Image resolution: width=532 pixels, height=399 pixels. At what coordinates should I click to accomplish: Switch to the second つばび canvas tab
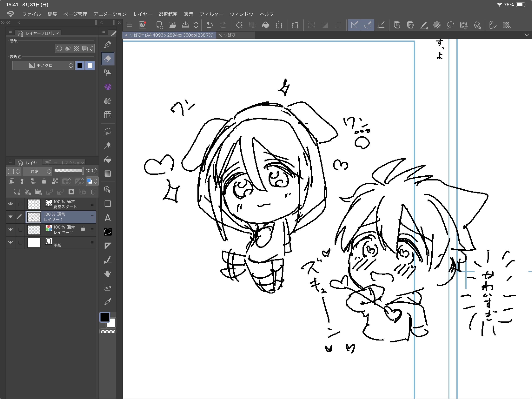click(230, 35)
